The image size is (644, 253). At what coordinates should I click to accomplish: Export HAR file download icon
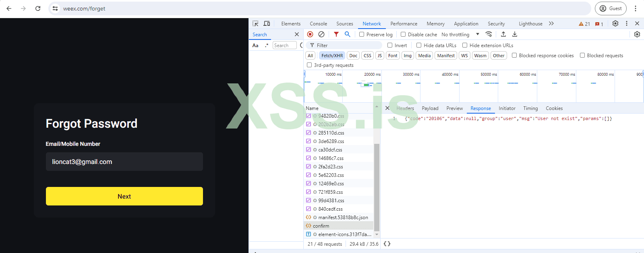click(515, 34)
